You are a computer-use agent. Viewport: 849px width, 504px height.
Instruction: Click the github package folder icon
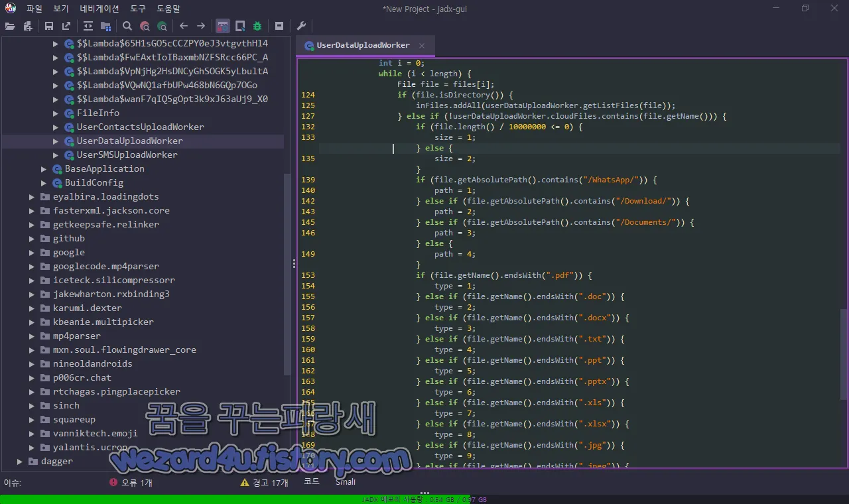[x=45, y=238]
